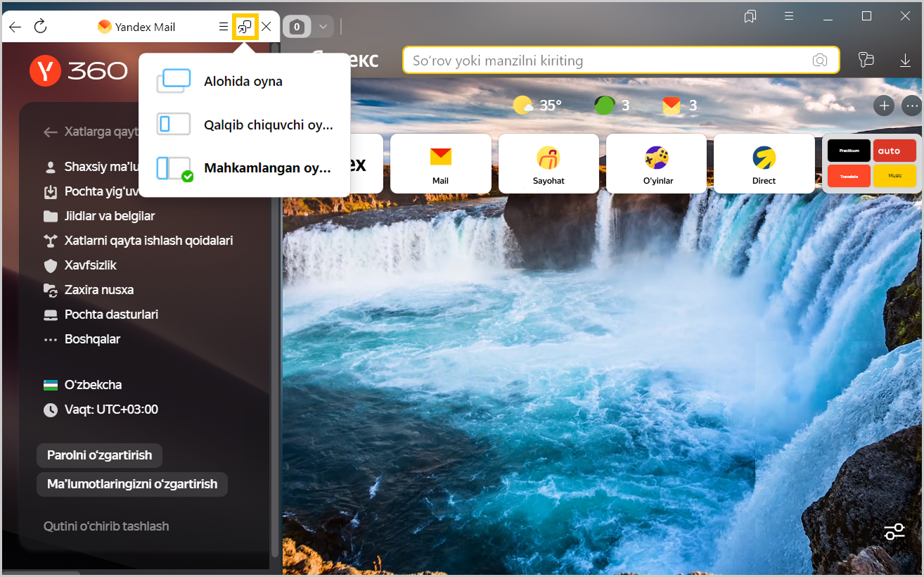Expand the tab counter dropdown arrow
Image resolution: width=924 pixels, height=577 pixels.
click(323, 27)
